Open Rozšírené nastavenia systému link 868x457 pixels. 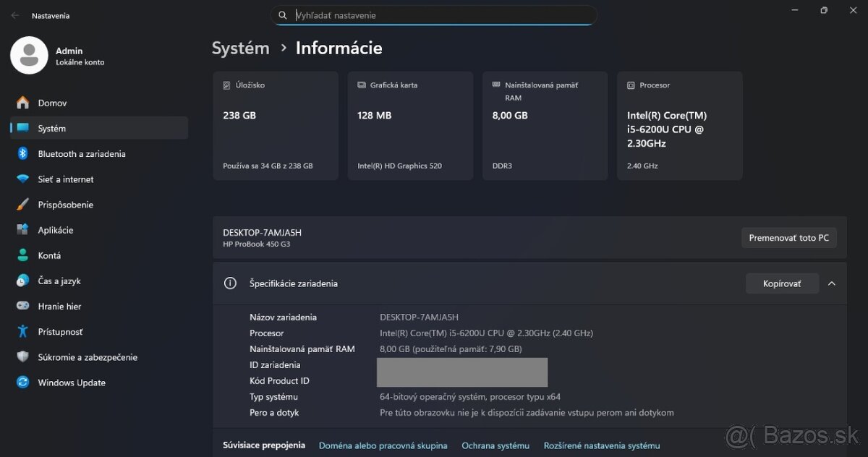602,445
